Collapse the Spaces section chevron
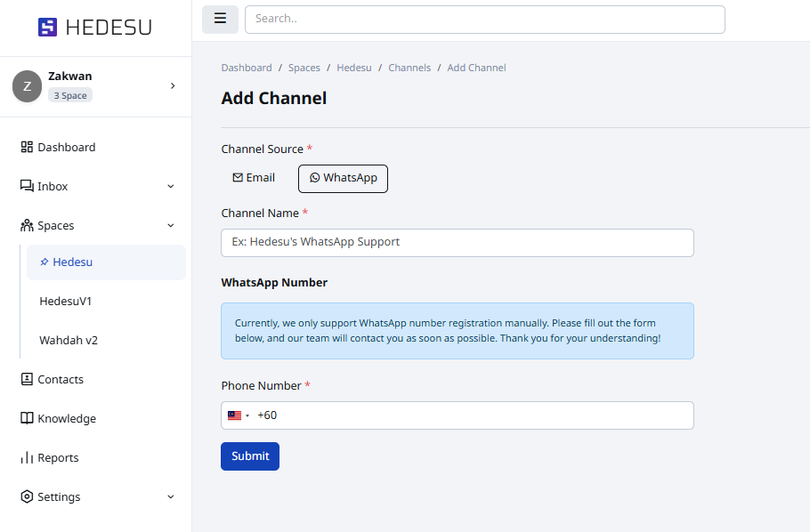This screenshot has width=810, height=532. [x=171, y=226]
